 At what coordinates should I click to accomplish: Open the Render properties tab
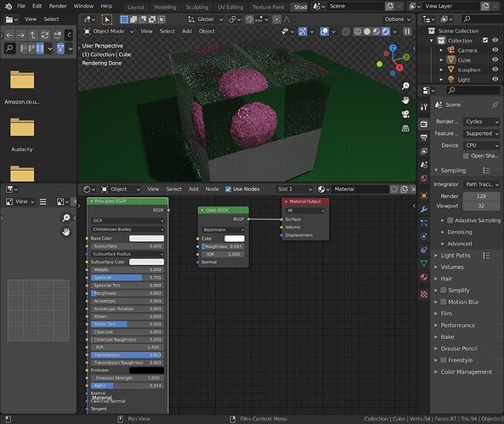[424, 123]
